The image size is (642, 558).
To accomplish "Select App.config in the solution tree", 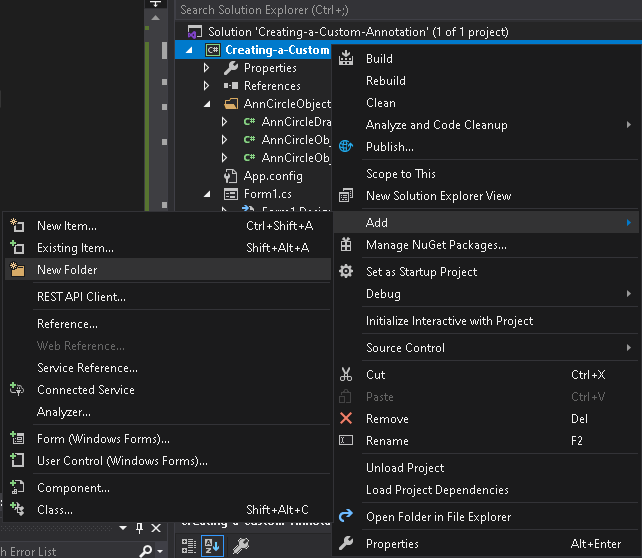I will click(272, 176).
